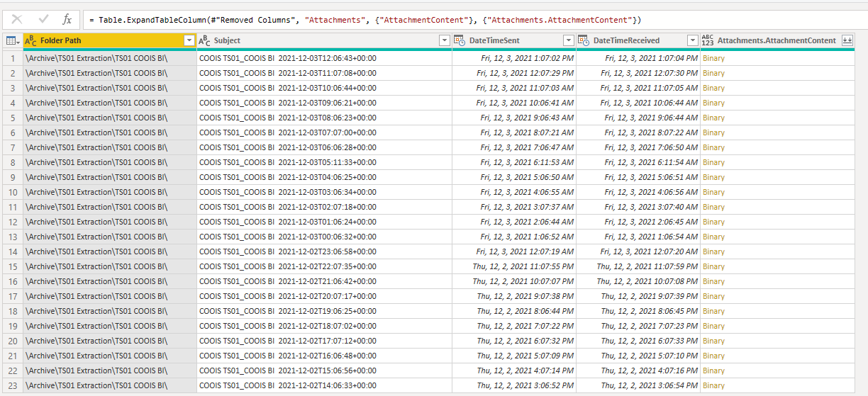Select Folder Path cell in row 3
The width and height of the screenshot is (868, 396).
(x=110, y=89)
